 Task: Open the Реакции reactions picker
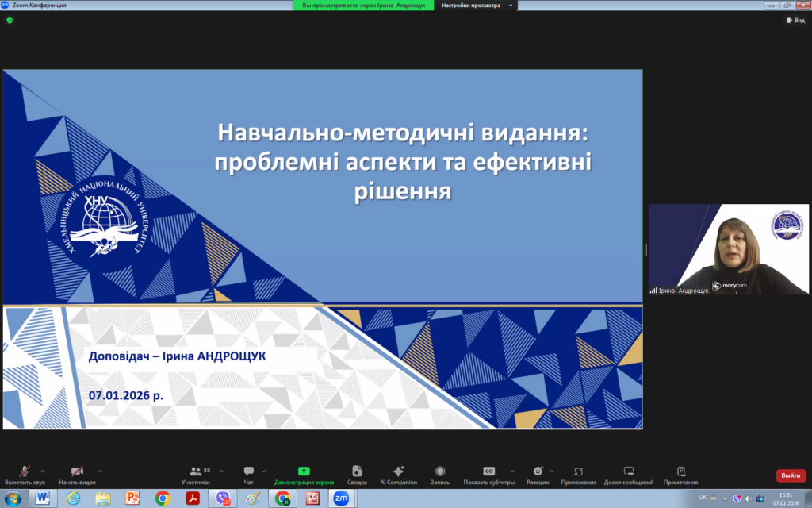click(x=538, y=474)
